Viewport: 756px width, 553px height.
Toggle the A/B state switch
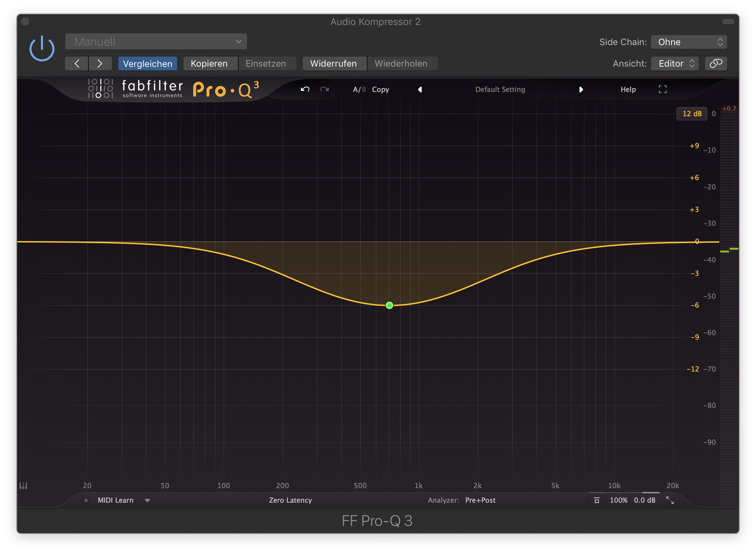click(359, 90)
